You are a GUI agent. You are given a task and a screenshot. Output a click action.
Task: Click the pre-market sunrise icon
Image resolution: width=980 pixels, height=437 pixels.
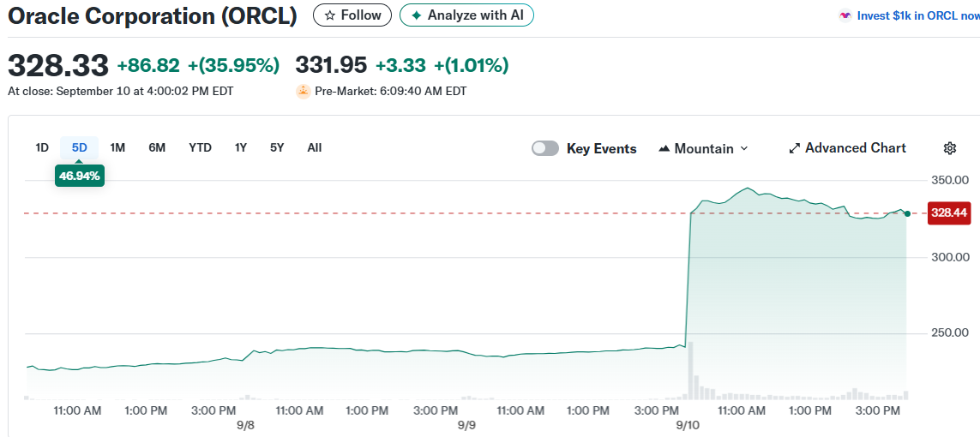[x=304, y=91]
